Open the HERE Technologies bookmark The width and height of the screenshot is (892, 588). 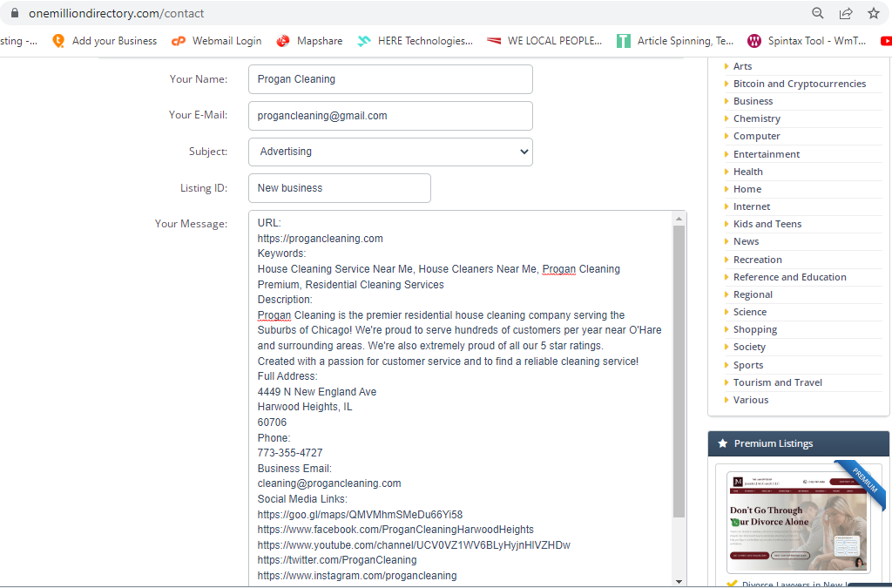(x=416, y=41)
